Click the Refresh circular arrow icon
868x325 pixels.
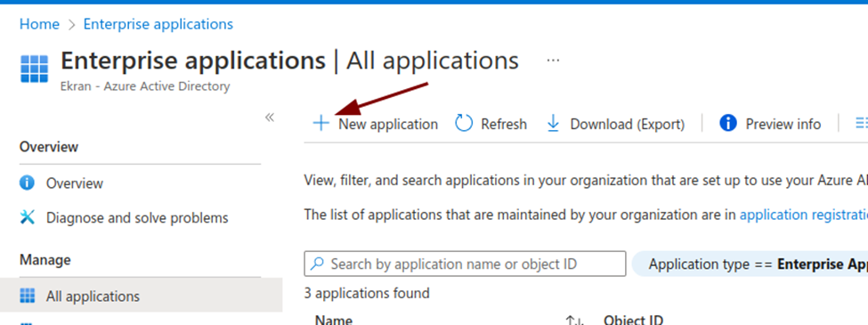(464, 124)
